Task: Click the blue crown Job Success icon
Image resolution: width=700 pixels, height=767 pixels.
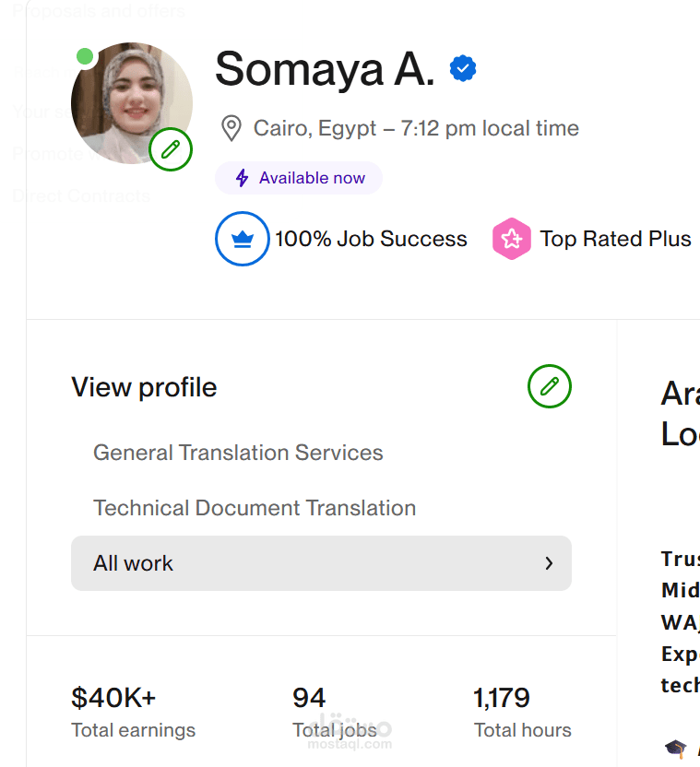Action: pyautogui.click(x=243, y=239)
